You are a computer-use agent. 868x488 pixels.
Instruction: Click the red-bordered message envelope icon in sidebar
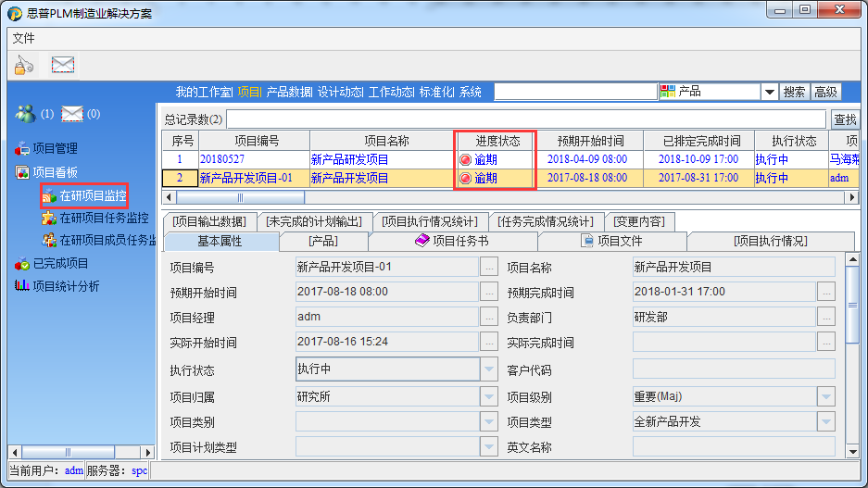click(72, 114)
